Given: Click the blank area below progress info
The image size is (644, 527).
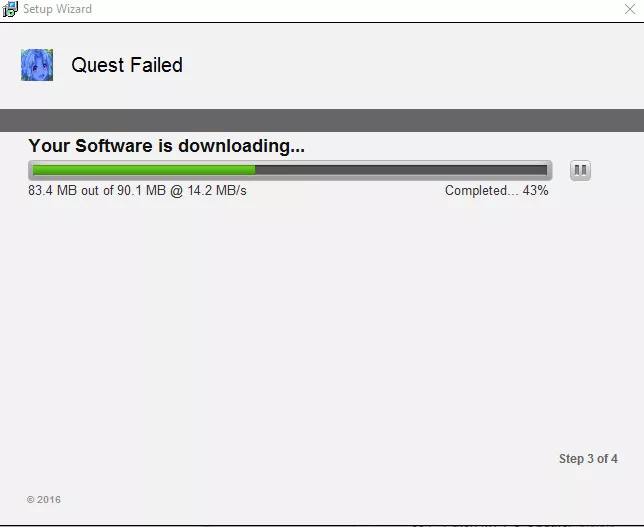Looking at the screenshot, I should click(322, 320).
